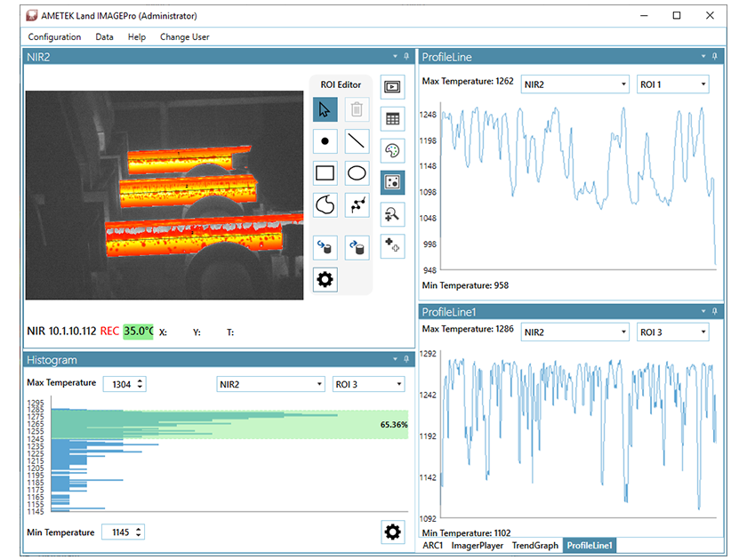Viewport: 747px width, 560px height.
Task: Open the ROI 3 dropdown in ProfileLine1
Action: click(673, 332)
